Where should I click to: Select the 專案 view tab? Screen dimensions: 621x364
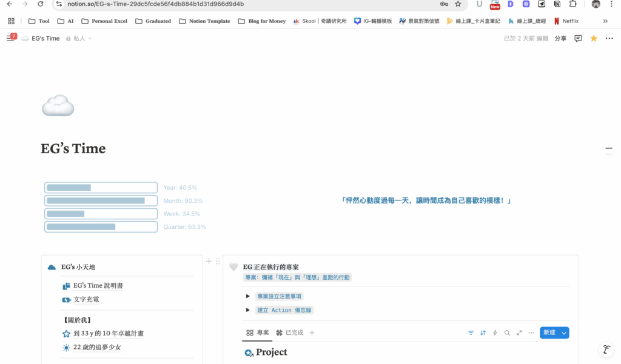point(258,333)
